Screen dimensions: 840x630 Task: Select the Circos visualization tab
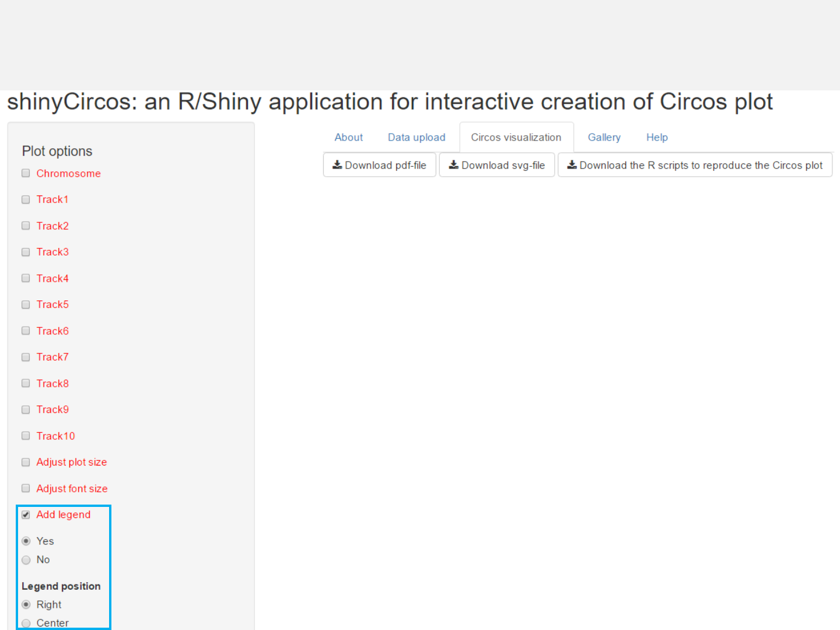click(516, 138)
